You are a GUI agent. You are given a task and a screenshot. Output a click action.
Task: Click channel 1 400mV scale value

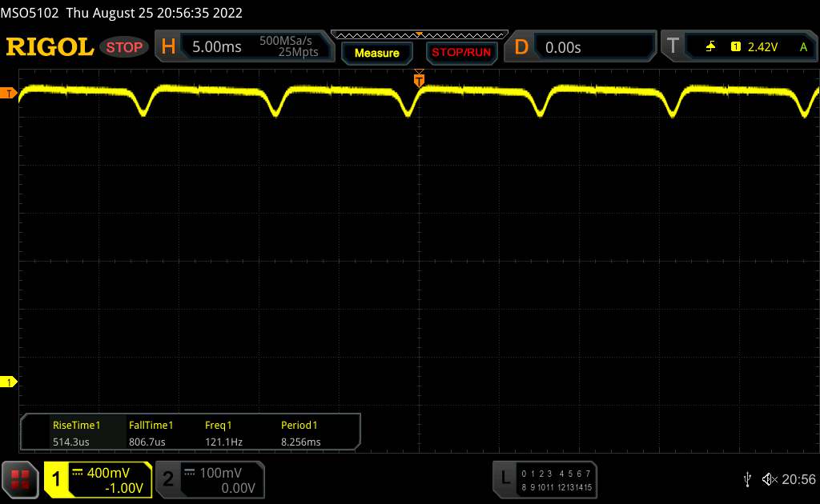click(x=108, y=473)
